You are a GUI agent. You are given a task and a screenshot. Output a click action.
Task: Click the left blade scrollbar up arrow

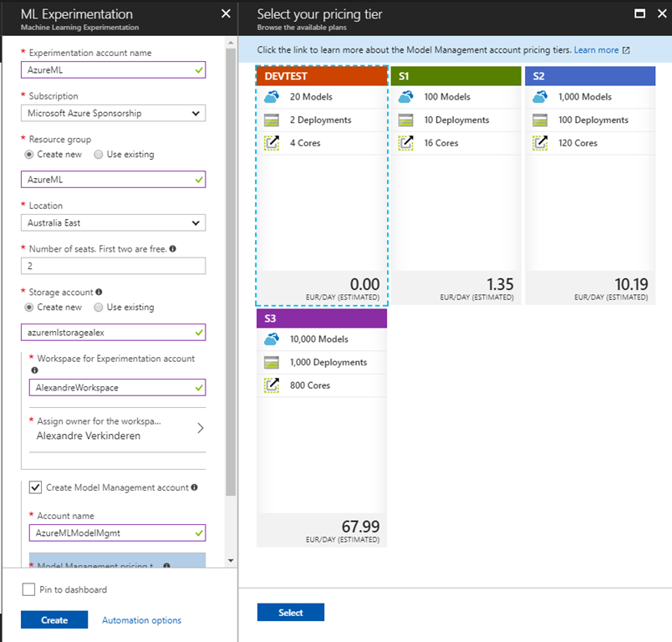pyautogui.click(x=231, y=43)
